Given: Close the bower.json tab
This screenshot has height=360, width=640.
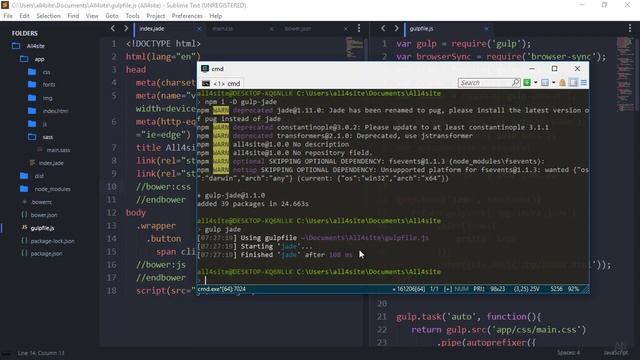Looking at the screenshot, I should (346, 29).
